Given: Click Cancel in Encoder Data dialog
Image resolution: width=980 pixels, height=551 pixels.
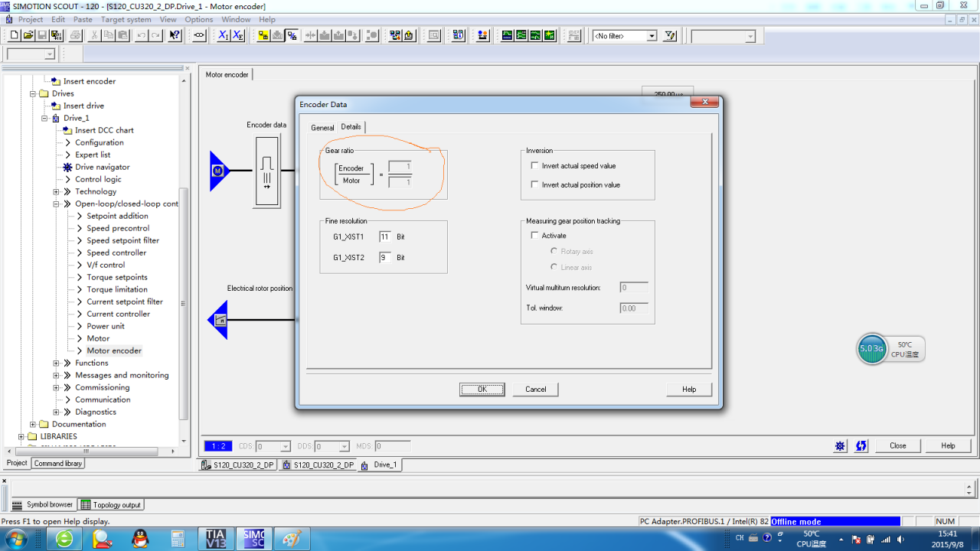Looking at the screenshot, I should (536, 390).
